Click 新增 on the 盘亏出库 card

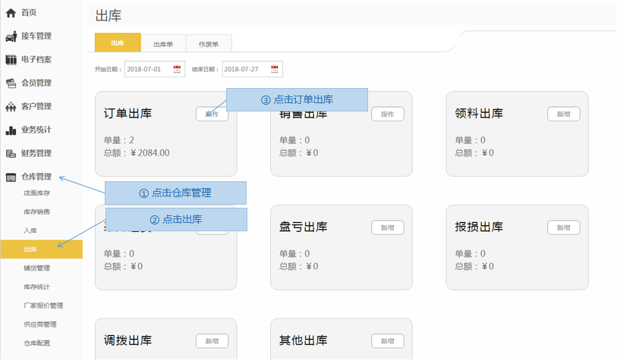(387, 227)
